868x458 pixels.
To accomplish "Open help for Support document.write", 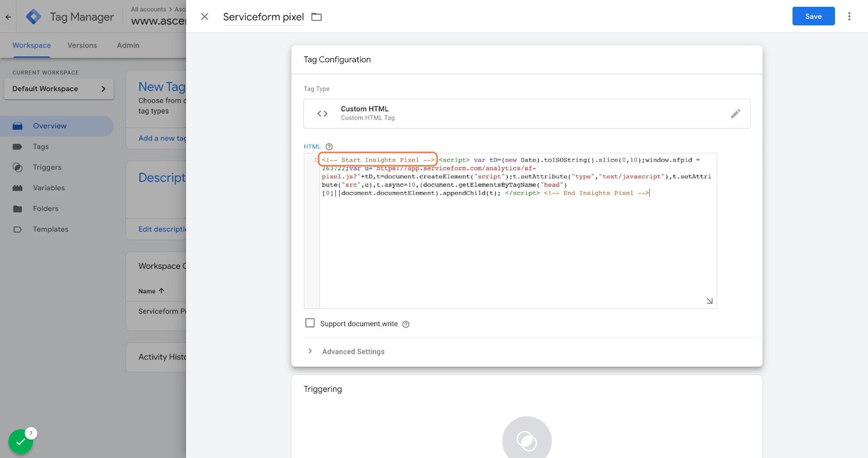I will (x=406, y=324).
